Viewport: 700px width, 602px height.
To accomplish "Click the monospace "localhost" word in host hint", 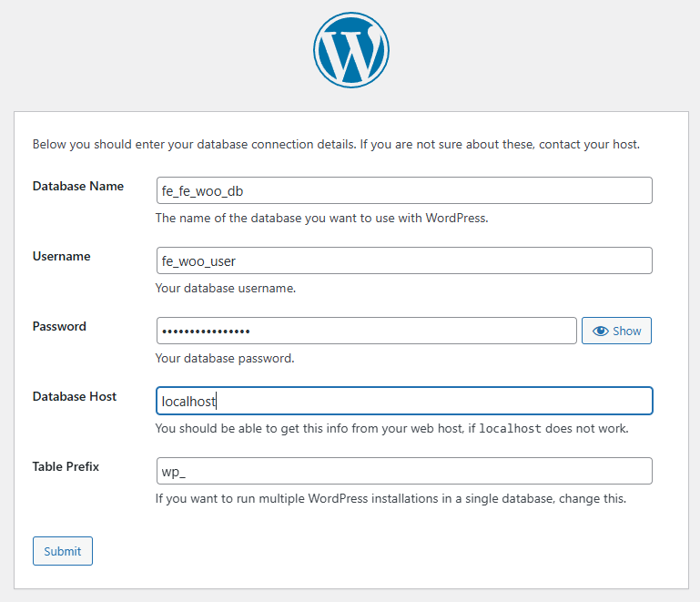I will (x=514, y=429).
